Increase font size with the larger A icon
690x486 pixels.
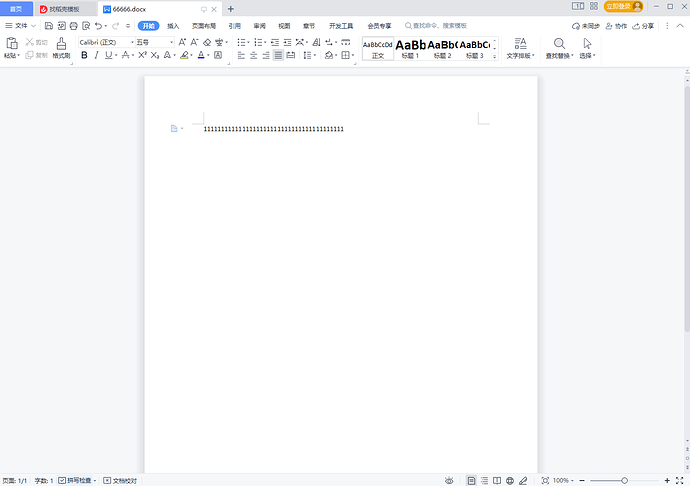pos(182,42)
